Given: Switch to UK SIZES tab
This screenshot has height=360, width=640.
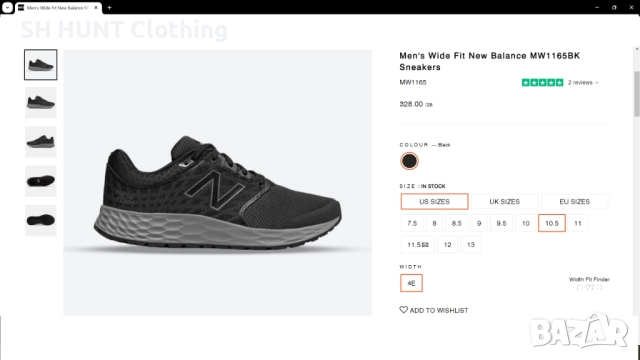Looking at the screenshot, I should [x=504, y=202].
